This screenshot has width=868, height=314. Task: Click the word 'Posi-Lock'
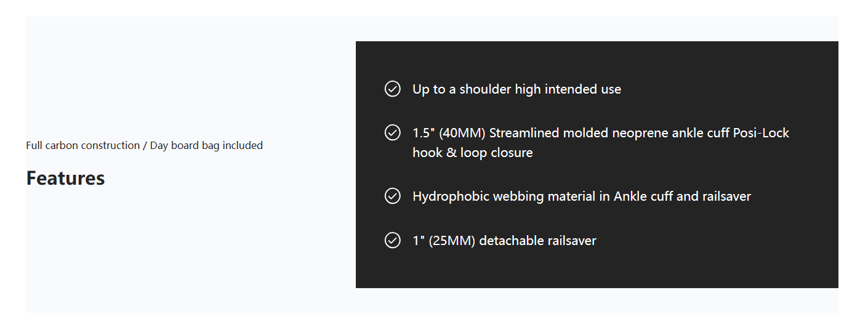pyautogui.click(x=761, y=133)
